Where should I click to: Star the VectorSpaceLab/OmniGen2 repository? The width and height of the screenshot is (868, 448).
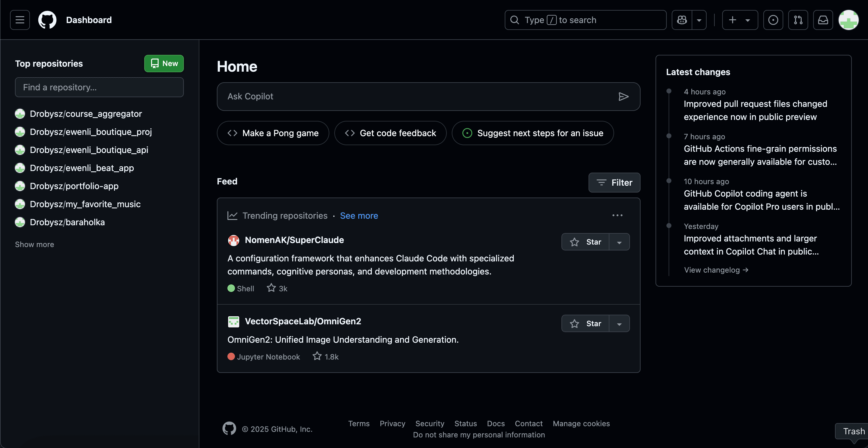pos(585,323)
